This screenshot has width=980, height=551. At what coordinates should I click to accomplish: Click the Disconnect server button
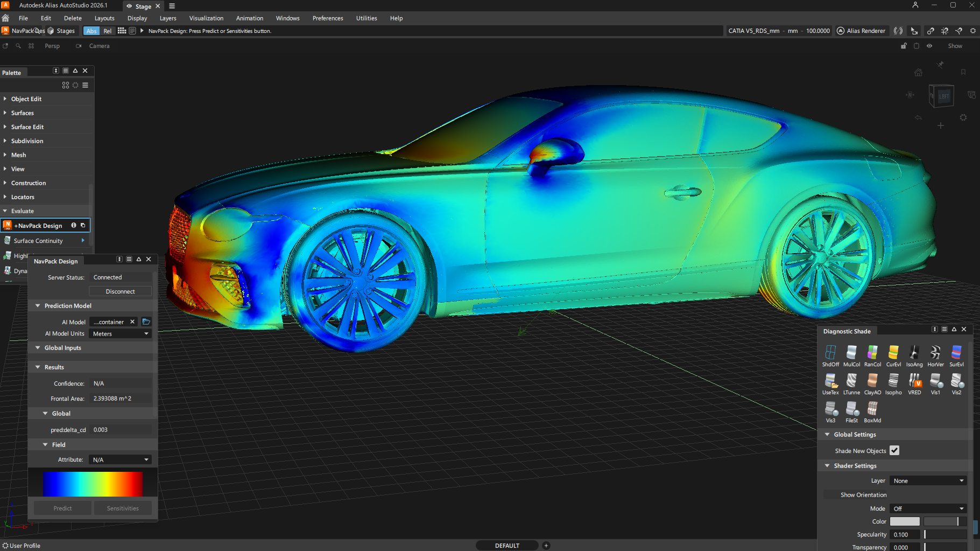click(x=120, y=291)
